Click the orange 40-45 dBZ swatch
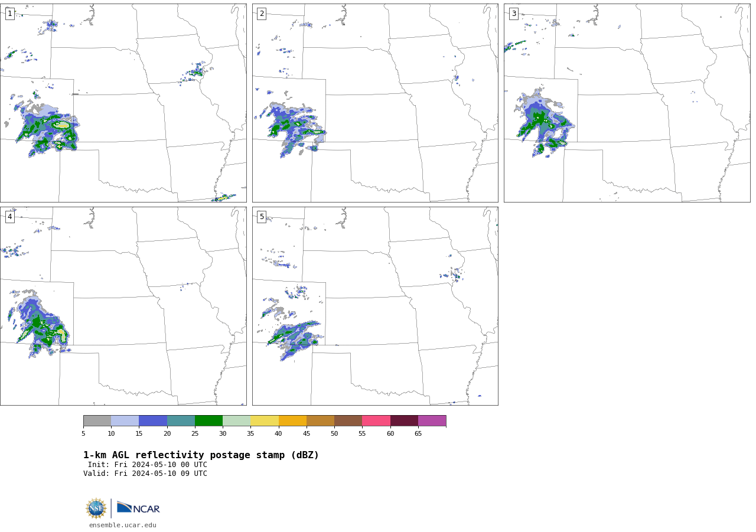Viewport: 756px width, 532px height. pos(292,421)
